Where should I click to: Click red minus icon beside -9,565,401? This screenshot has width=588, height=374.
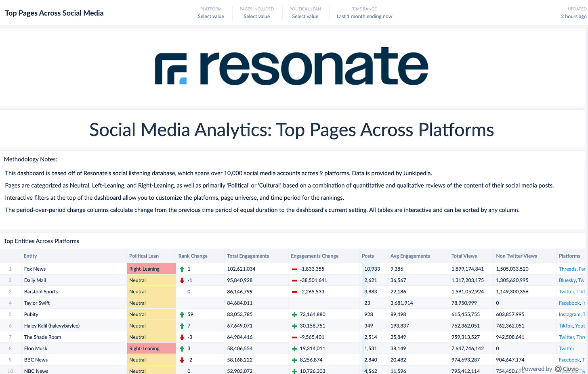(294, 337)
